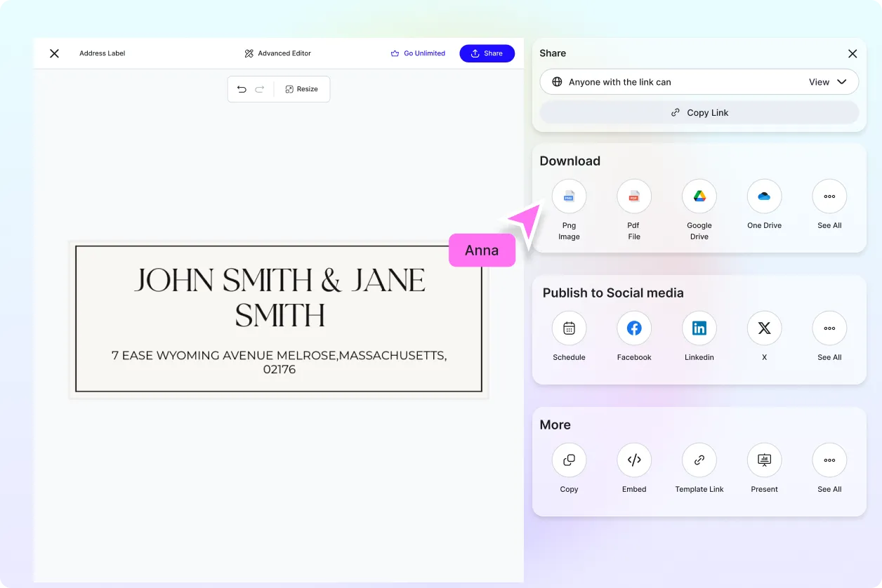Click the Anna collaborator cursor label
The width and height of the screenshot is (882, 588).
(x=482, y=250)
